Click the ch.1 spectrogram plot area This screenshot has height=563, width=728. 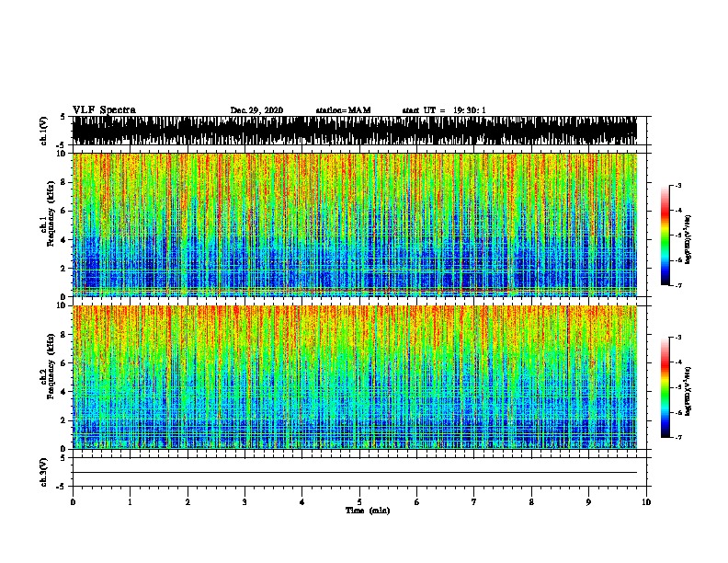tap(355, 224)
